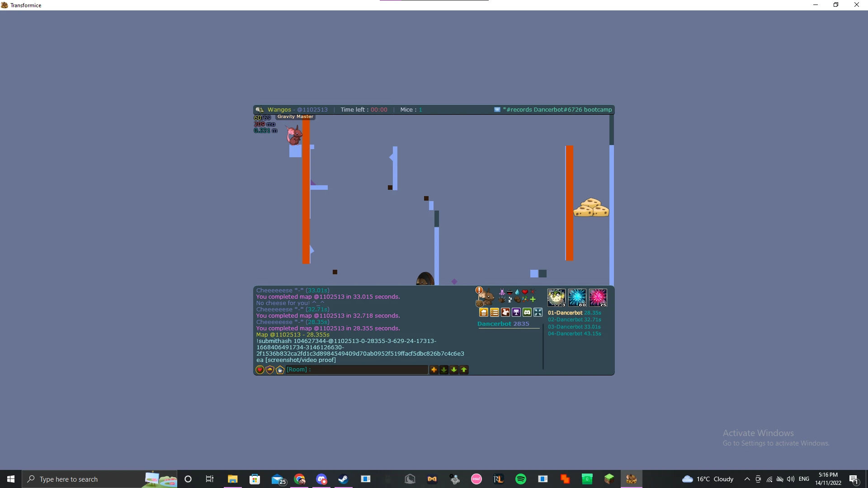Choose the crying teardrop emote icon

(517, 292)
